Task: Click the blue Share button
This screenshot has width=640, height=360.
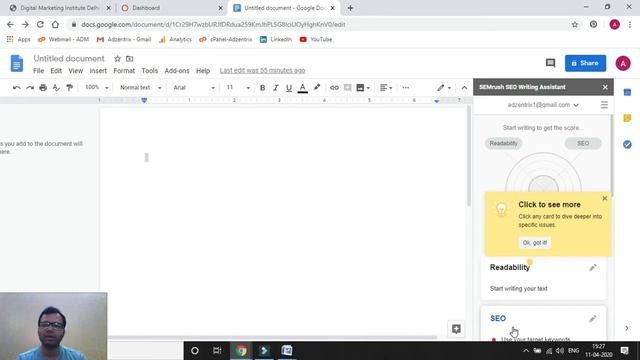Action: 585,63
